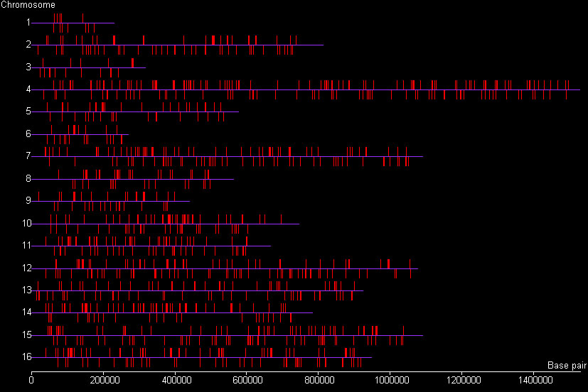Select chromosome label 3
The width and height of the screenshot is (588, 392).
28,67
